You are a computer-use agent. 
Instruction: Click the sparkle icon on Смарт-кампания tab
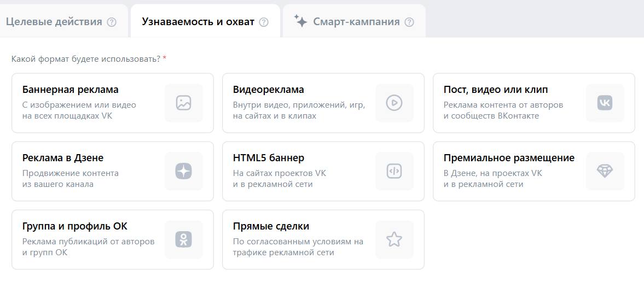[x=300, y=21]
